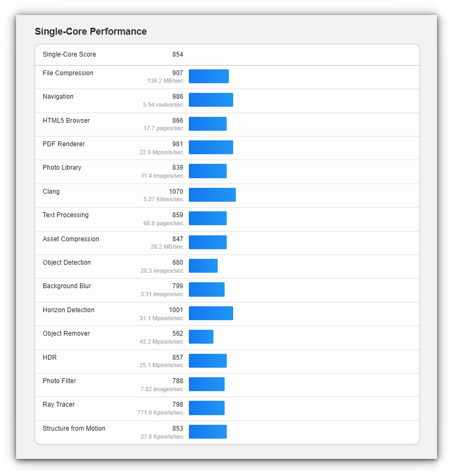453x476 pixels.
Task: Click the Photo Library blue bar
Action: coord(208,171)
